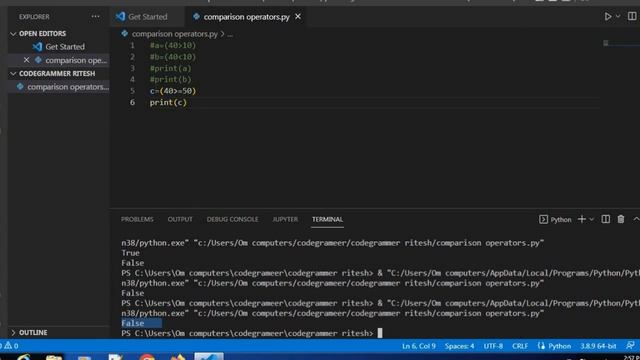Viewport: 640px width, 360px height.
Task: Open File Explorer folder in taskbar
Action: point(54,358)
